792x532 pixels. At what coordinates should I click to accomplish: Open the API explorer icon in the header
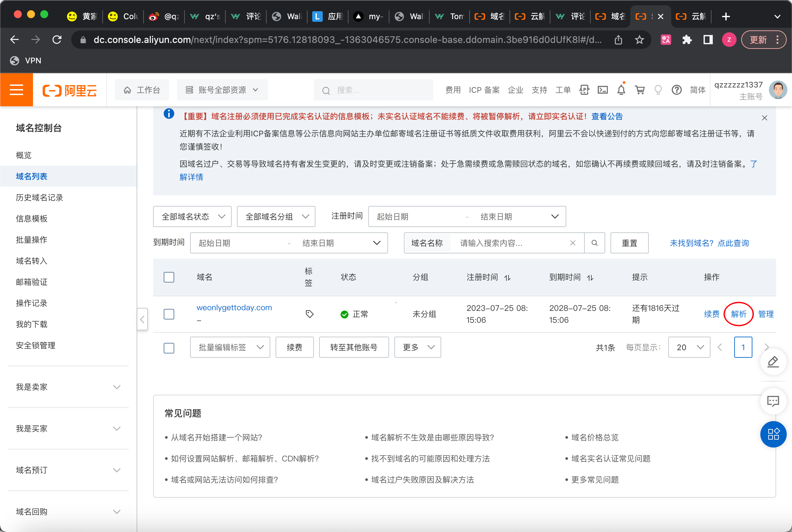coord(584,90)
